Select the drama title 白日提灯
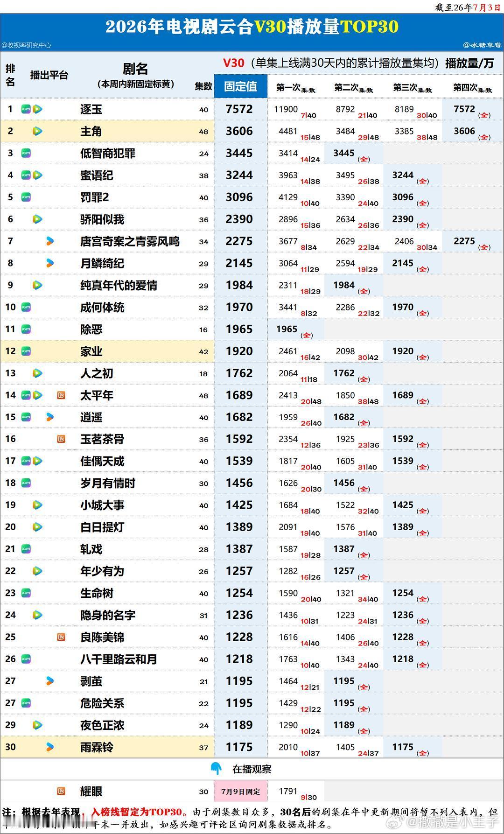The image size is (504, 834). pyautogui.click(x=102, y=527)
